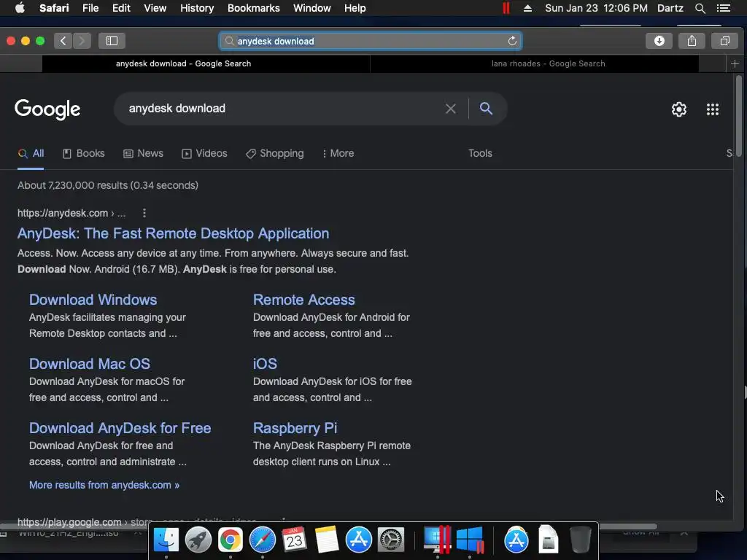Click the Google logo

[47, 109]
